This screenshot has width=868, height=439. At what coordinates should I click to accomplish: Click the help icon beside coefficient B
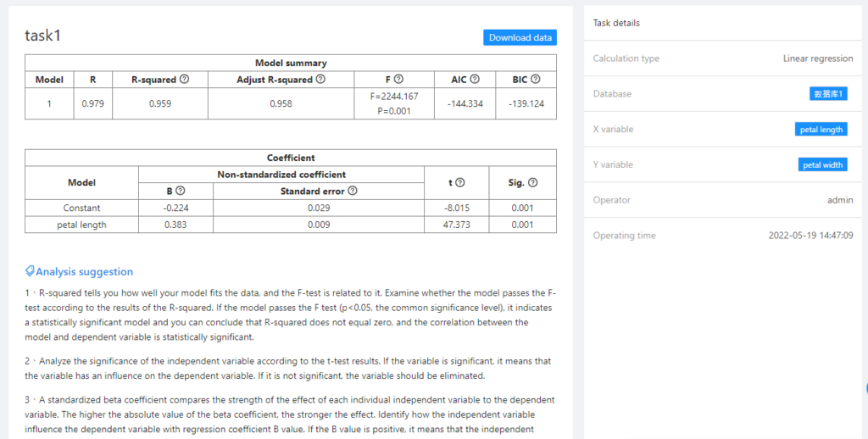[x=181, y=191]
